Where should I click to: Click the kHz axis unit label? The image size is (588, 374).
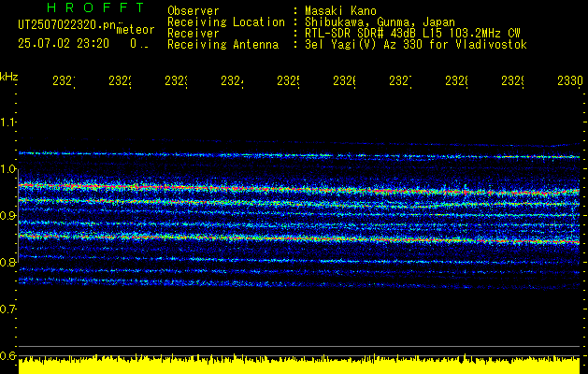click(9, 77)
